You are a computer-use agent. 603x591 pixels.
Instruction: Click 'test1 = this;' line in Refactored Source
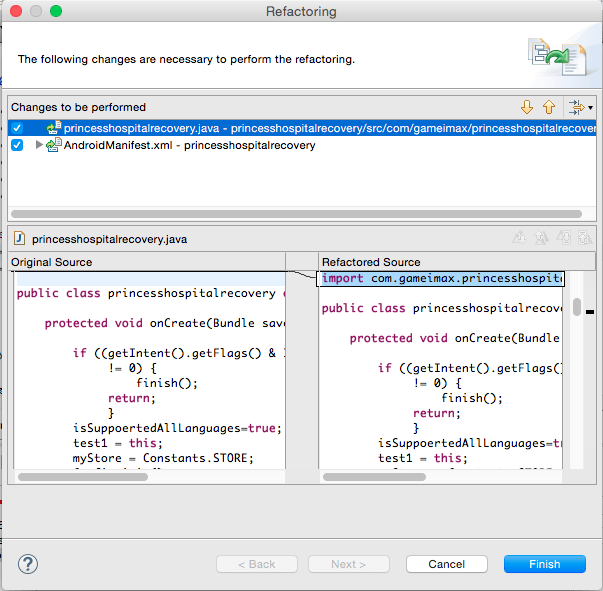tap(423, 458)
